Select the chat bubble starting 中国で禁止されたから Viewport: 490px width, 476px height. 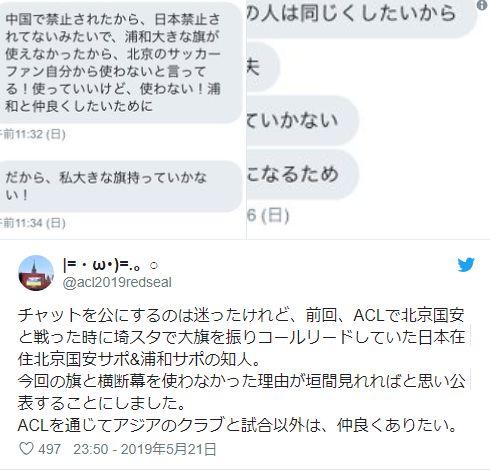121,63
